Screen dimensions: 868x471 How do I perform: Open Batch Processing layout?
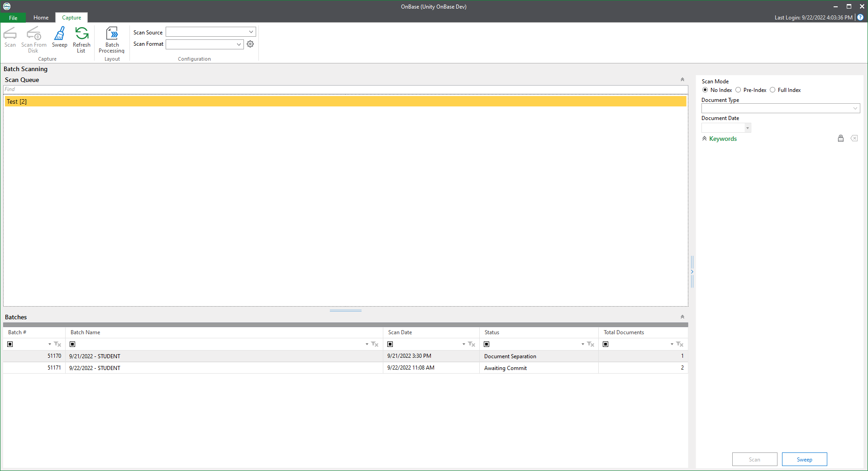pos(111,38)
